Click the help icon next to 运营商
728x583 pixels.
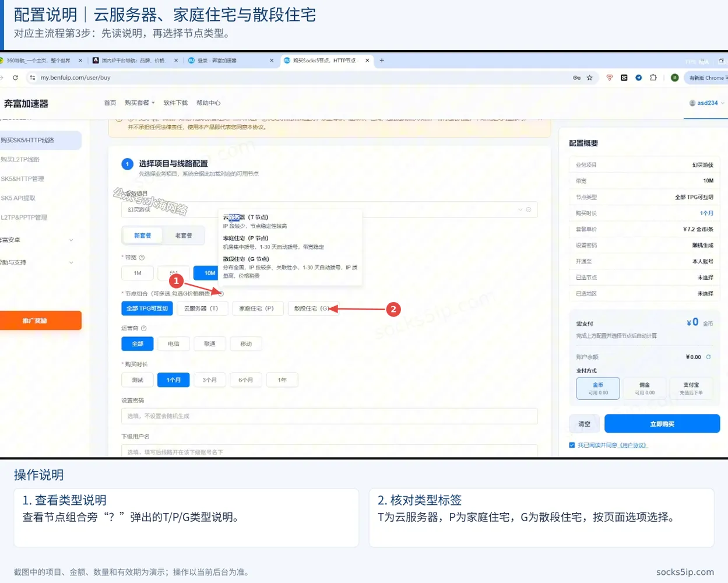click(144, 328)
